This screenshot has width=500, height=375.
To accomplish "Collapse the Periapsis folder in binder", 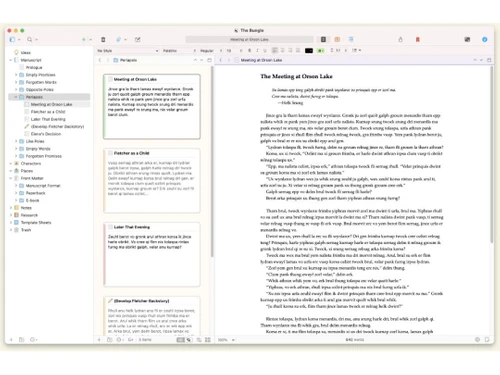I will pyautogui.click(x=16, y=97).
